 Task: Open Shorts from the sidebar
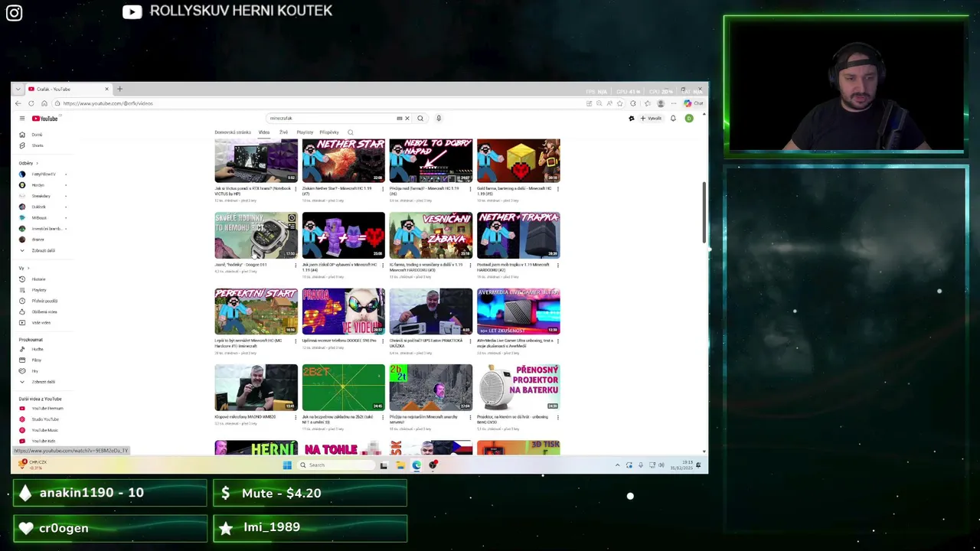tap(37, 145)
